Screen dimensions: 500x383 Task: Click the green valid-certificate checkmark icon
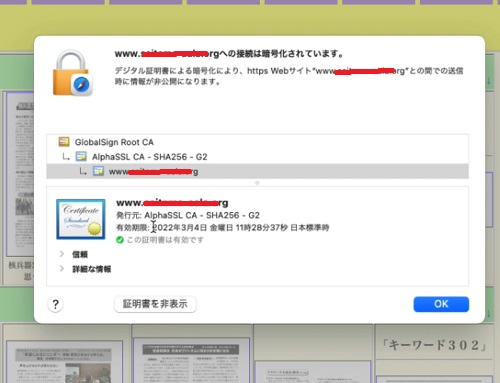[120, 240]
